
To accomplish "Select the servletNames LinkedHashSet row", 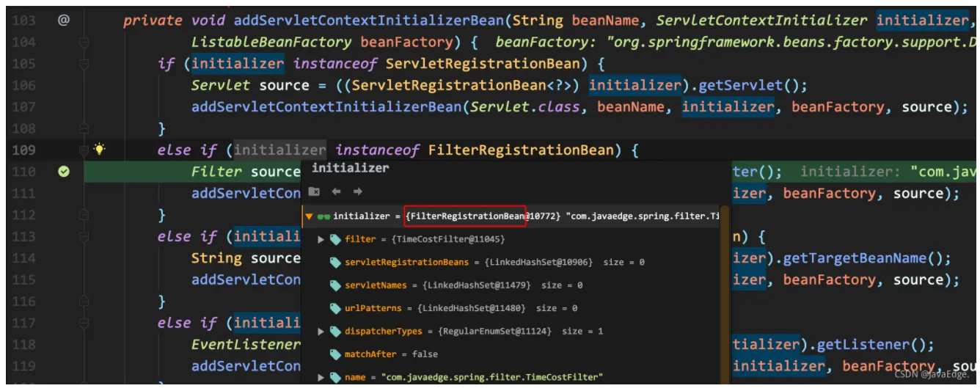I will pos(511,285).
